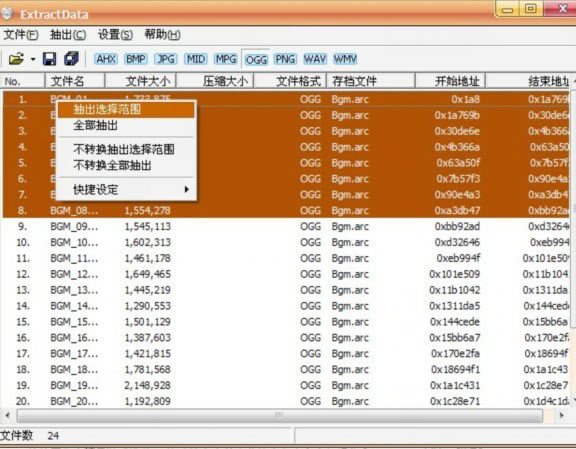Select row BGM_11 in file list
576x449 pixels.
pos(287,258)
